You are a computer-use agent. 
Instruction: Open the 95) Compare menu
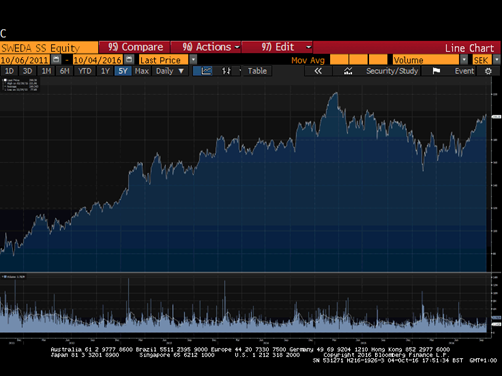135,47
